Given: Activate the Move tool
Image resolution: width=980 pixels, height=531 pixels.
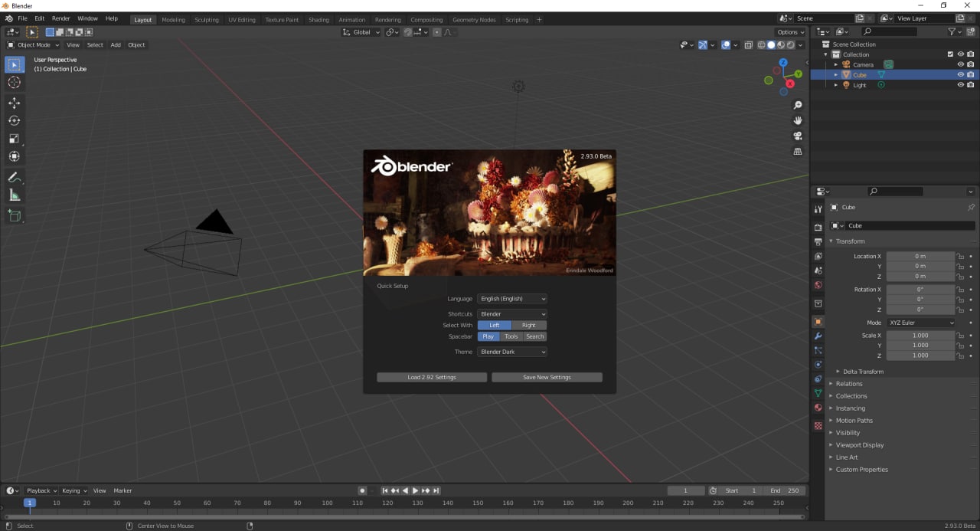Looking at the screenshot, I should pos(14,103).
